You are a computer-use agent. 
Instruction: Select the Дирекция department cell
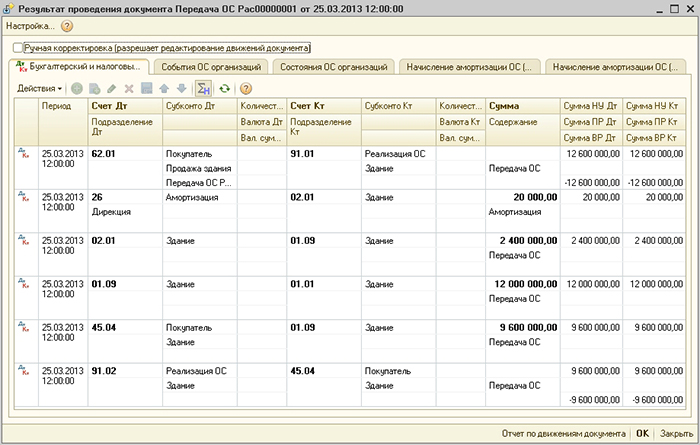click(125, 212)
